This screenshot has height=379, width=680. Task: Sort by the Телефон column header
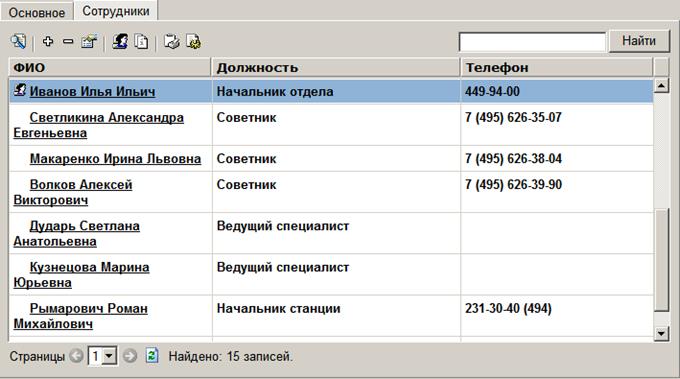point(557,68)
